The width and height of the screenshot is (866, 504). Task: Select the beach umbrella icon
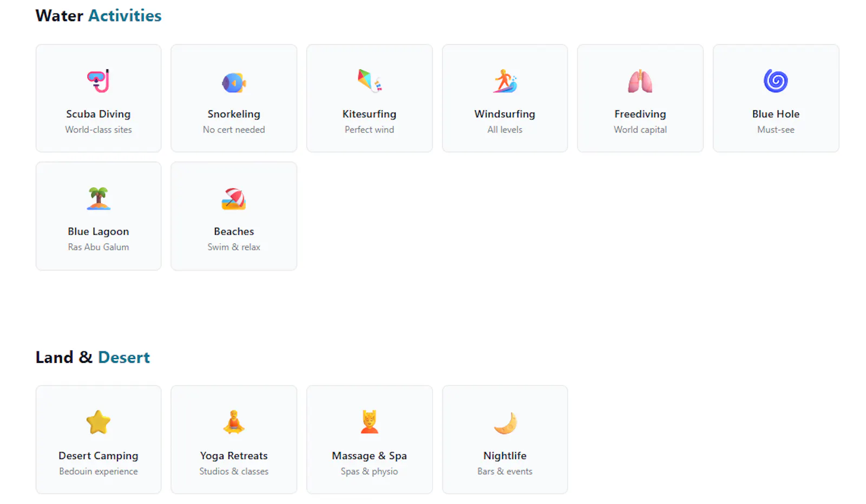click(x=234, y=198)
